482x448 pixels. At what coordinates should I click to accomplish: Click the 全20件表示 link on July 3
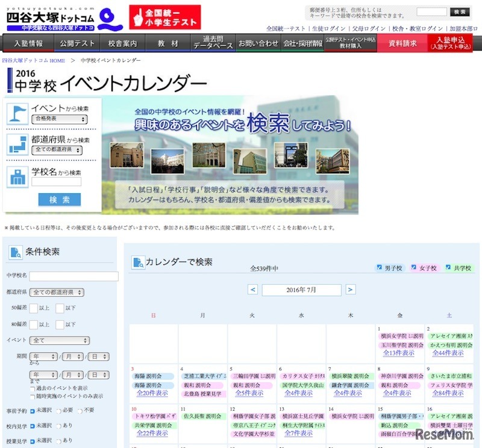click(x=152, y=393)
